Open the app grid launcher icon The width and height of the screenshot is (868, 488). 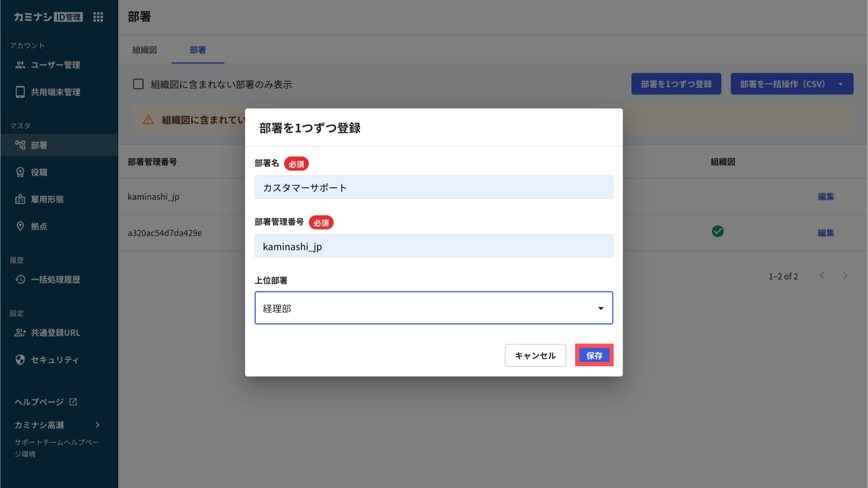tap(98, 17)
